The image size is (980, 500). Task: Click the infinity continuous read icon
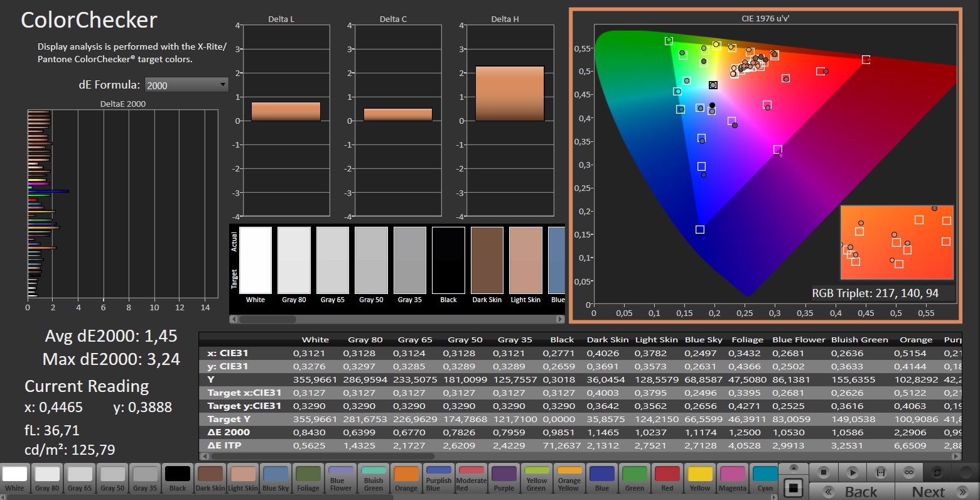click(908, 472)
